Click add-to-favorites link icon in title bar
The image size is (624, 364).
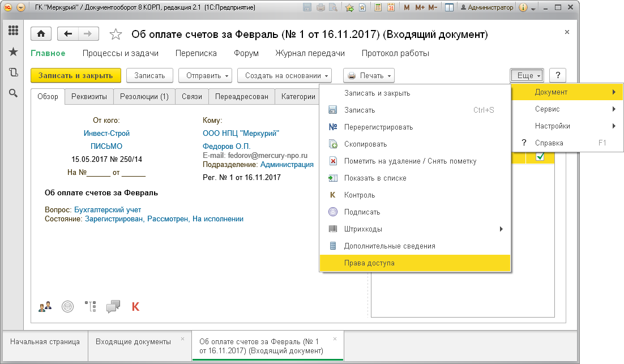click(x=349, y=7)
